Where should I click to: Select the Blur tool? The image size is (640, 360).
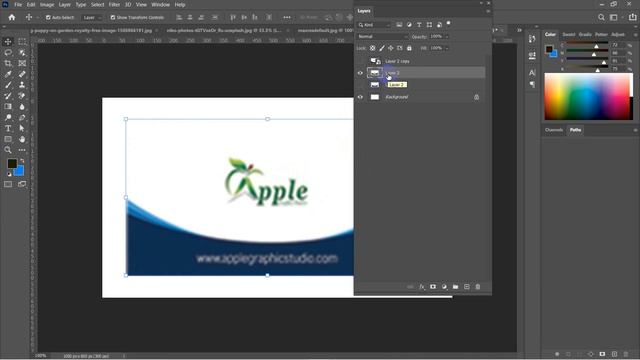[x=22, y=107]
